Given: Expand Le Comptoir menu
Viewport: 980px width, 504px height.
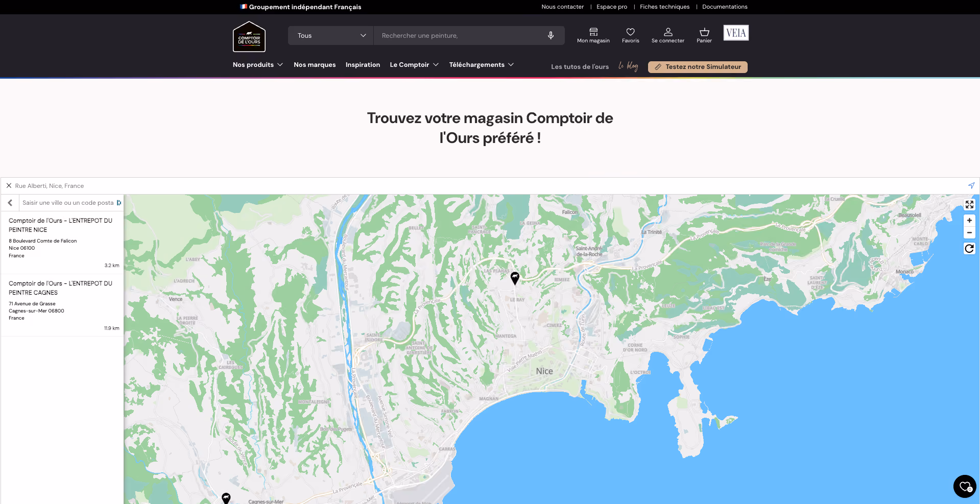Looking at the screenshot, I should point(414,65).
